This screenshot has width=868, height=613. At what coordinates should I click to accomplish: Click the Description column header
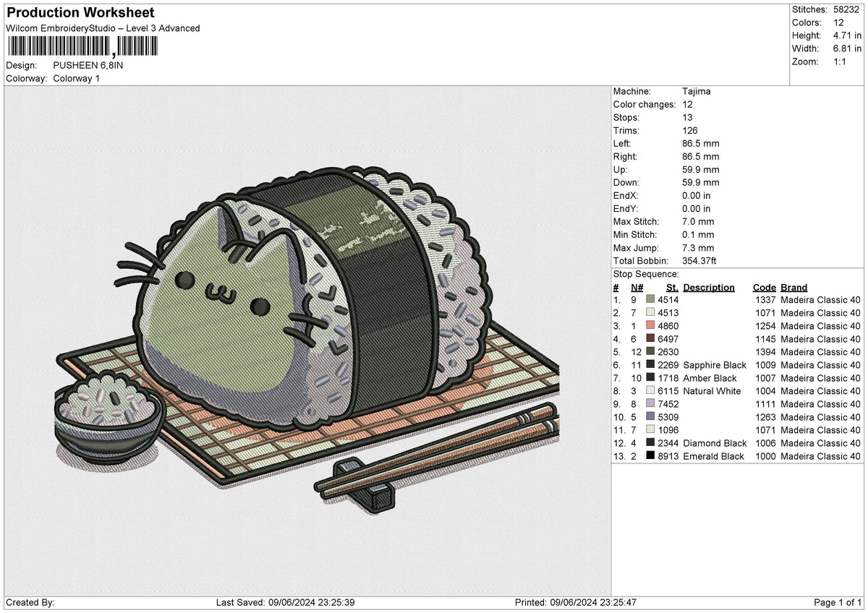[x=709, y=288]
